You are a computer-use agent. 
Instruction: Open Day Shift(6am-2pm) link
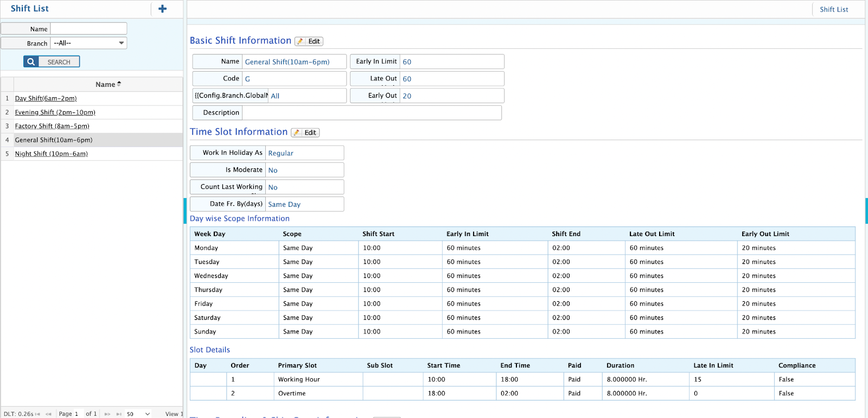pos(46,98)
